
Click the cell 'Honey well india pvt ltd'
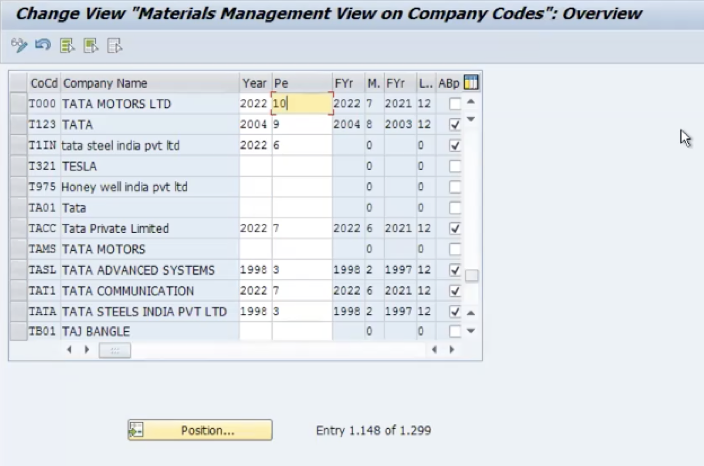(150, 187)
